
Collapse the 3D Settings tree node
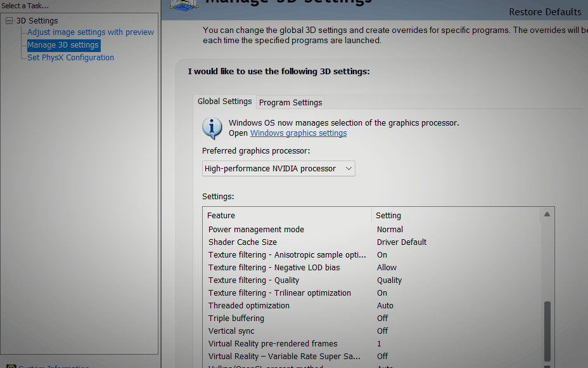10,21
